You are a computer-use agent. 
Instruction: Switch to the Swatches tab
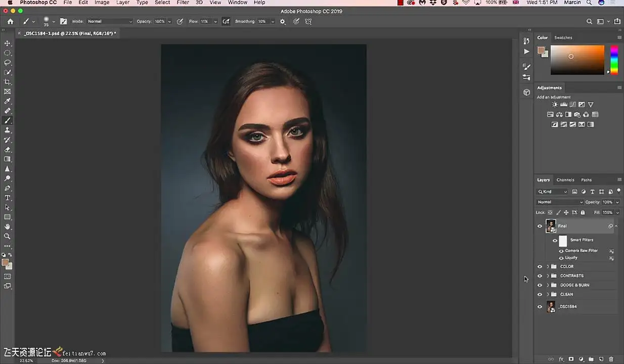pos(563,37)
